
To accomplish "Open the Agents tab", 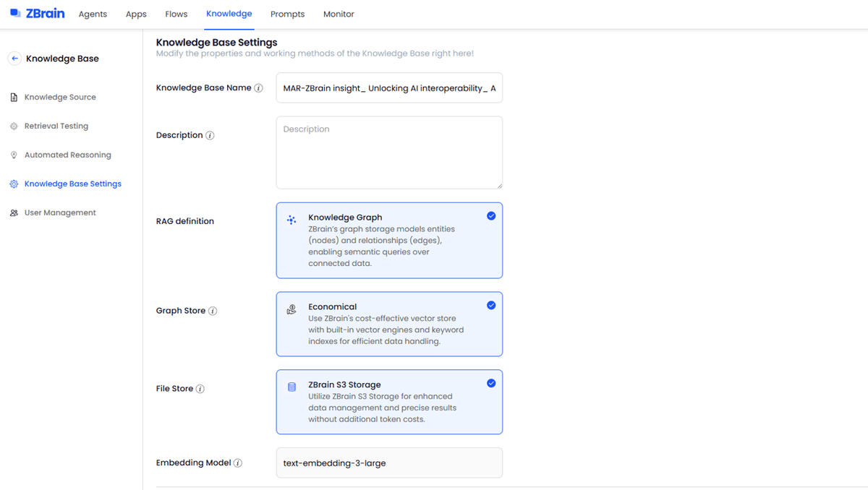I will [x=93, y=14].
